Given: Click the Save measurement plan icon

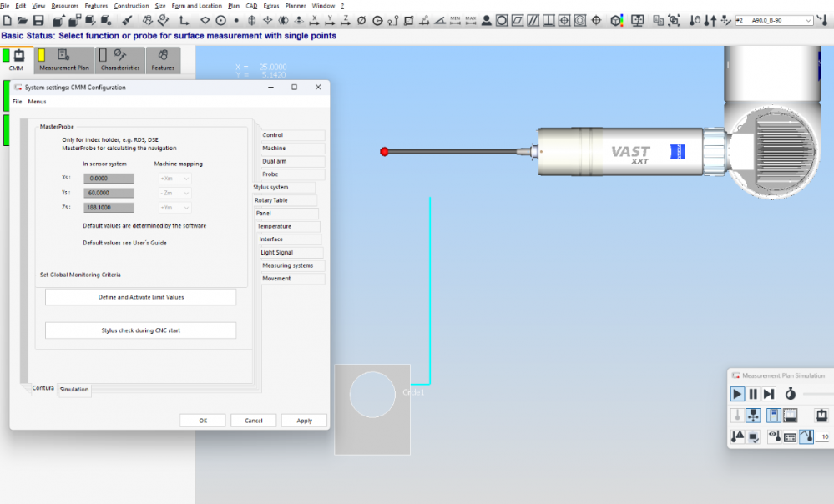Looking at the screenshot, I should click(38, 20).
